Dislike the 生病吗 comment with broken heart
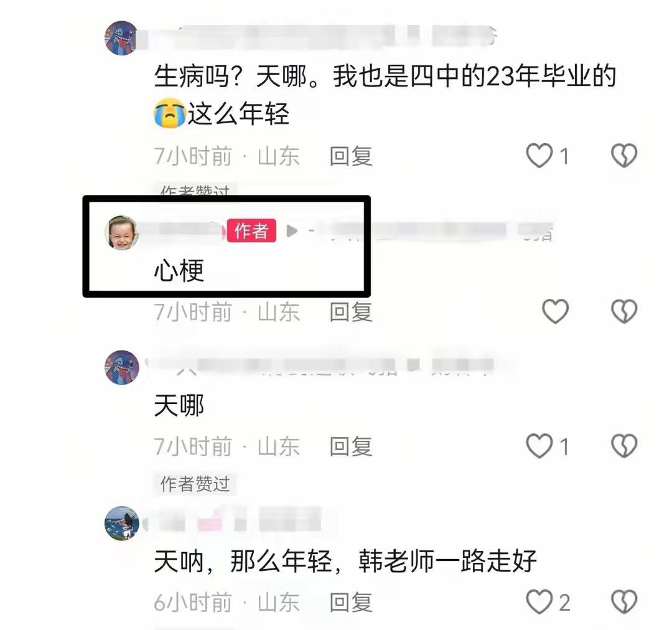The height and width of the screenshot is (630, 672). (624, 156)
